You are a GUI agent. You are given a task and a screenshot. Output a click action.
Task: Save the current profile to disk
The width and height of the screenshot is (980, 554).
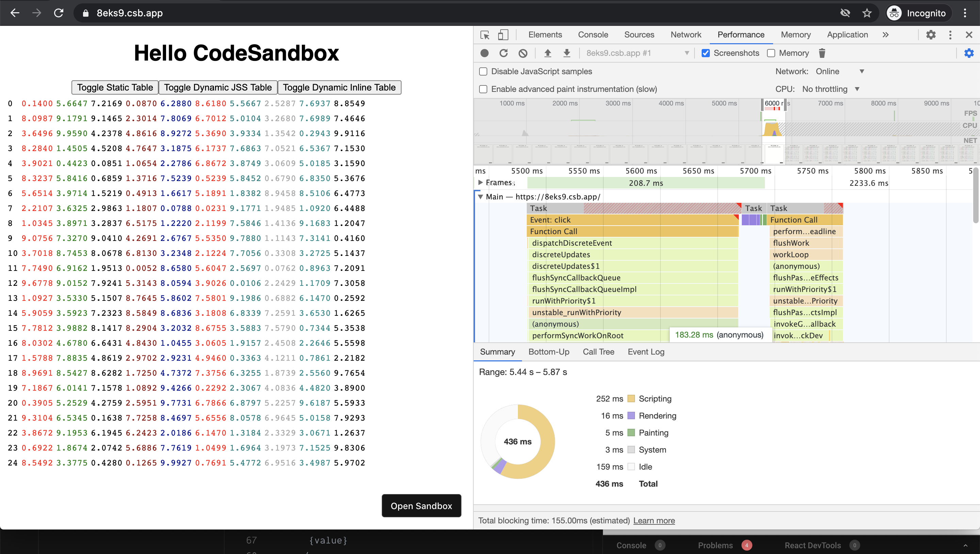[567, 53]
